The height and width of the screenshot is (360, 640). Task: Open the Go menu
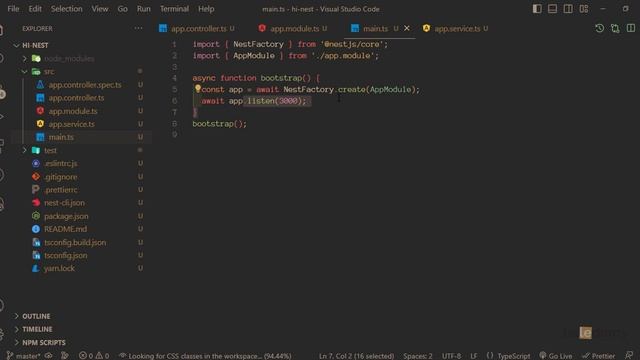click(122, 9)
